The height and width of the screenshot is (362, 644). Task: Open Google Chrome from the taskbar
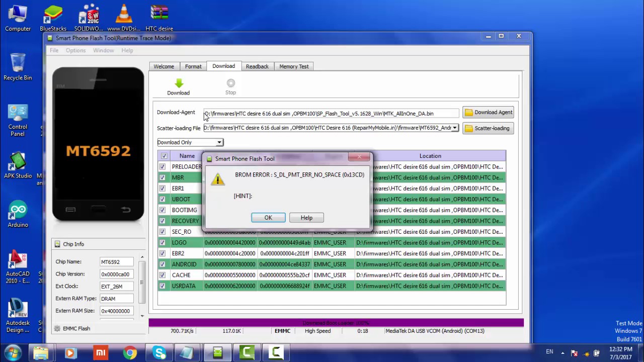[130, 353]
